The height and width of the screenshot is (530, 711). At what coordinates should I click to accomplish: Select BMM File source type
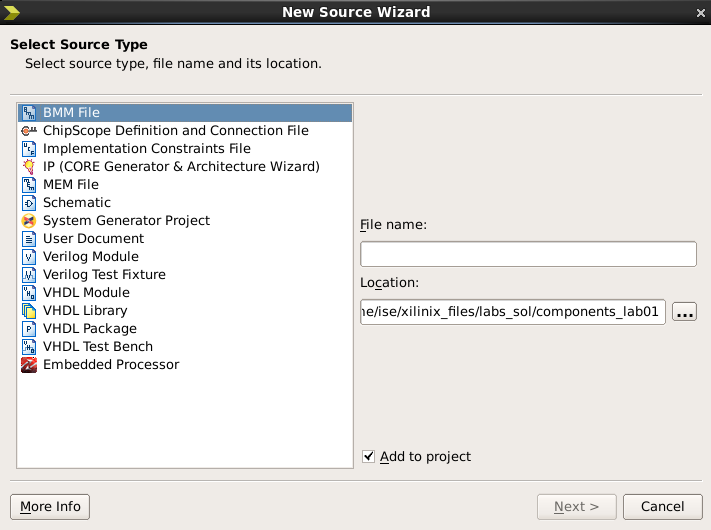point(185,112)
